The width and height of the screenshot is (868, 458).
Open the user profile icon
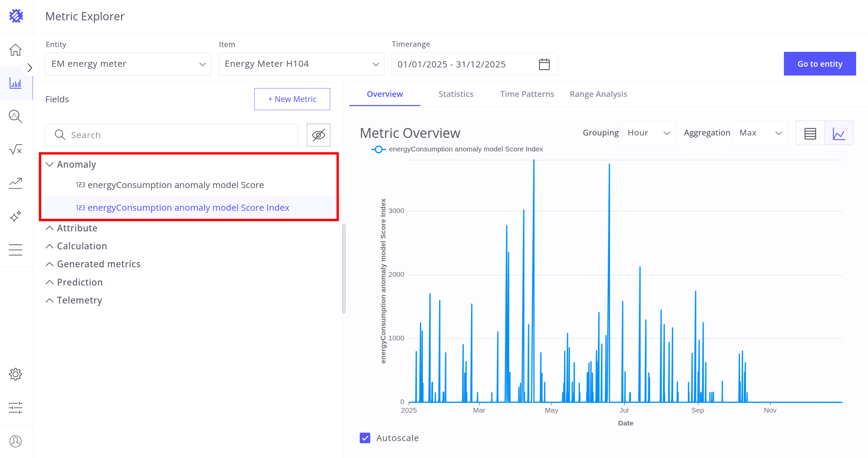(16, 441)
